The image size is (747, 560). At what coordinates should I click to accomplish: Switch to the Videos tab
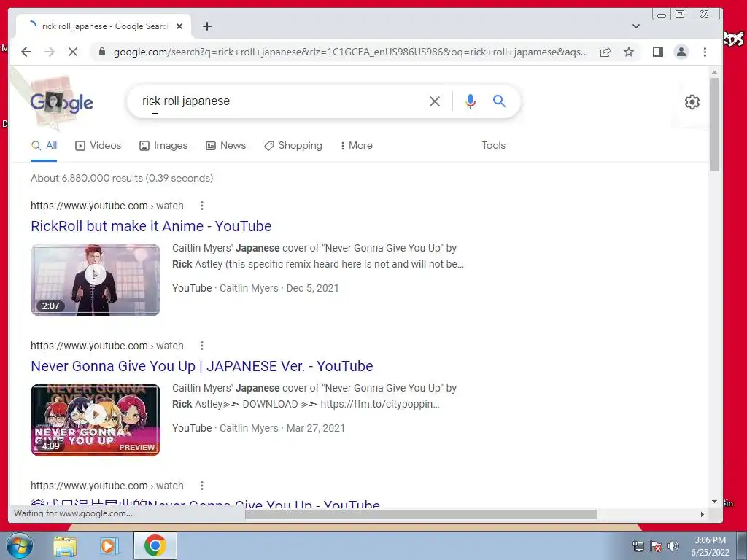click(98, 146)
